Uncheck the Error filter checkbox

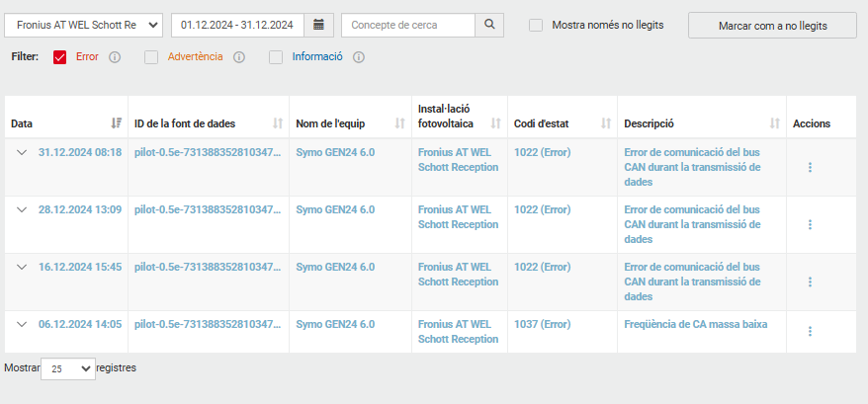click(59, 57)
